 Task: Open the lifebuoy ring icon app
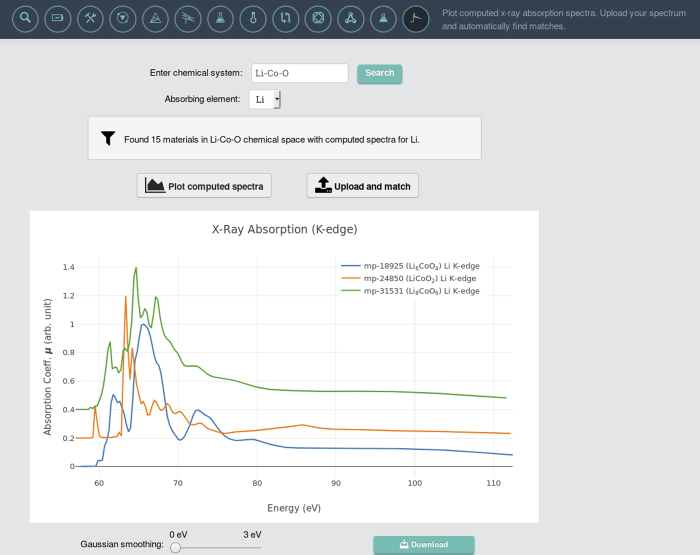[318, 18]
